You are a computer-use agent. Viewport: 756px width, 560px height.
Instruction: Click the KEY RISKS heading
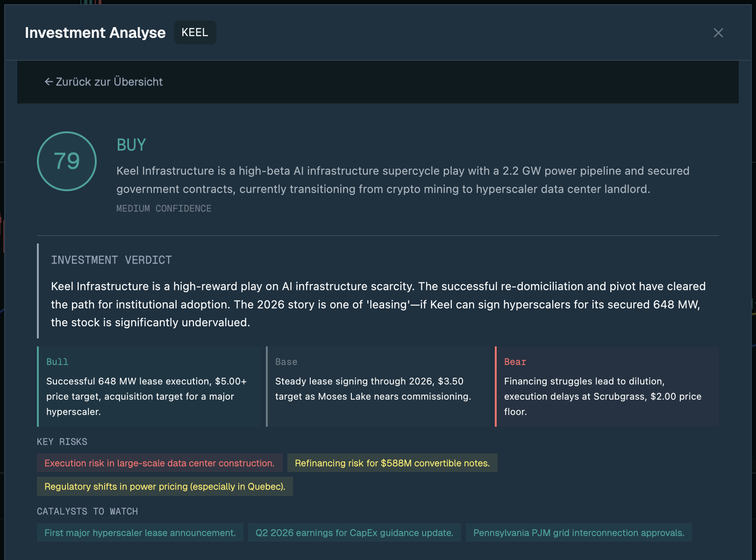[62, 442]
